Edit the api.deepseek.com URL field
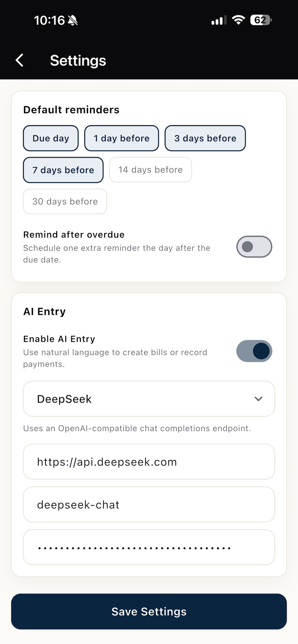Viewport: 298px width, 644px height. click(149, 462)
